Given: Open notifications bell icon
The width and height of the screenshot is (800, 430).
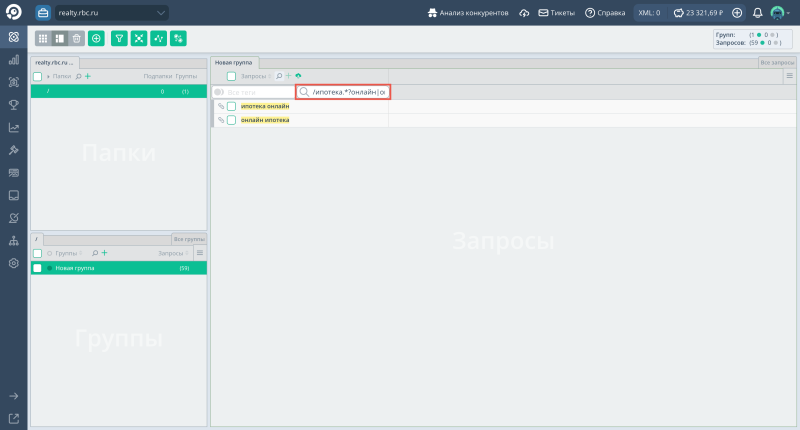Looking at the screenshot, I should 757,13.
